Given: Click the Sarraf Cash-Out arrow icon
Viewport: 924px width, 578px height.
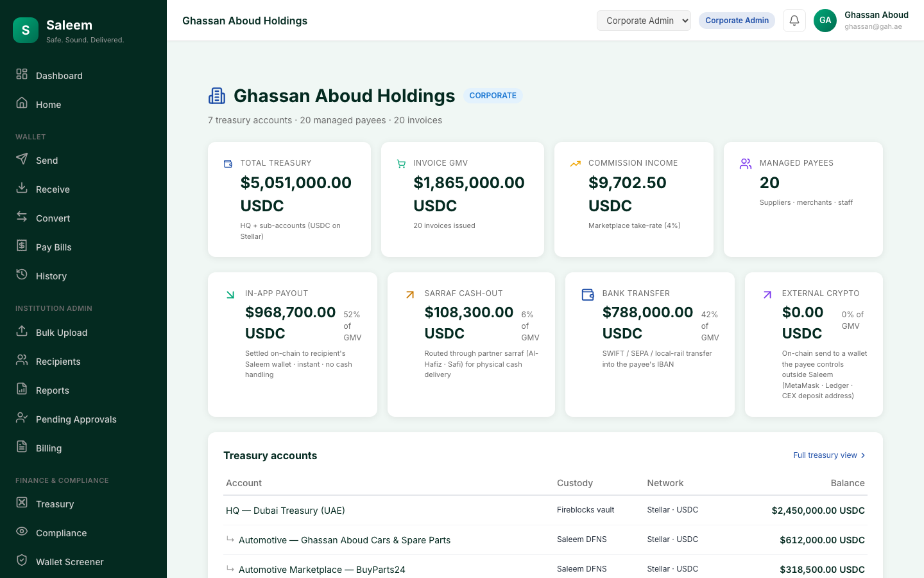Looking at the screenshot, I should pyautogui.click(x=410, y=295).
